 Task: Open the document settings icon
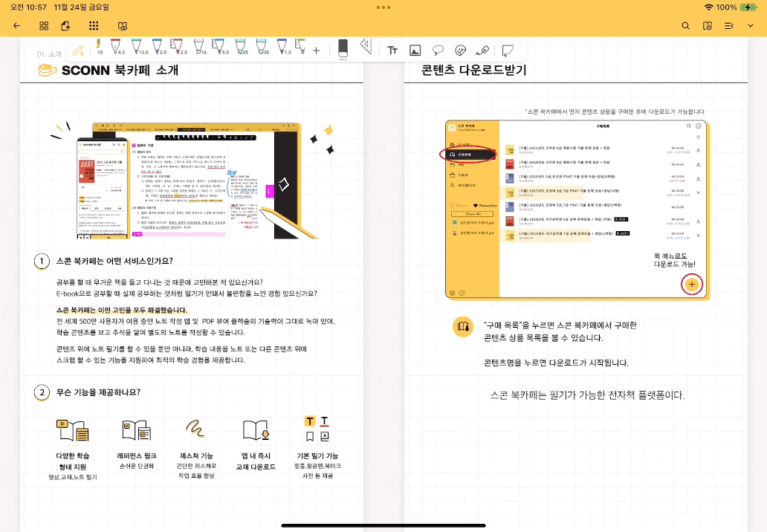708,26
